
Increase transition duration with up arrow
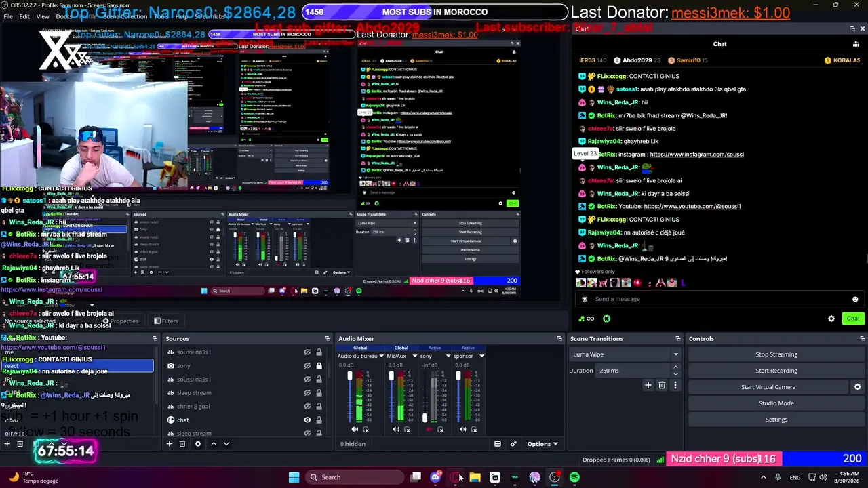pyautogui.click(x=675, y=367)
